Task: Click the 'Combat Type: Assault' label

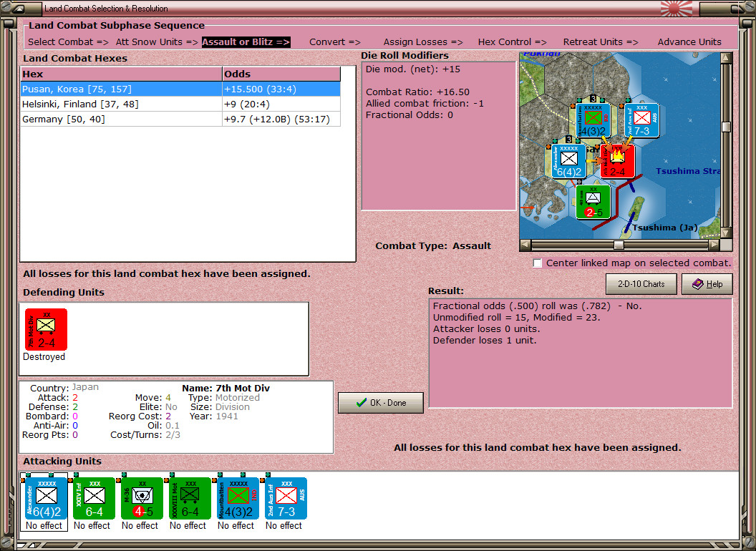Action: coord(433,246)
